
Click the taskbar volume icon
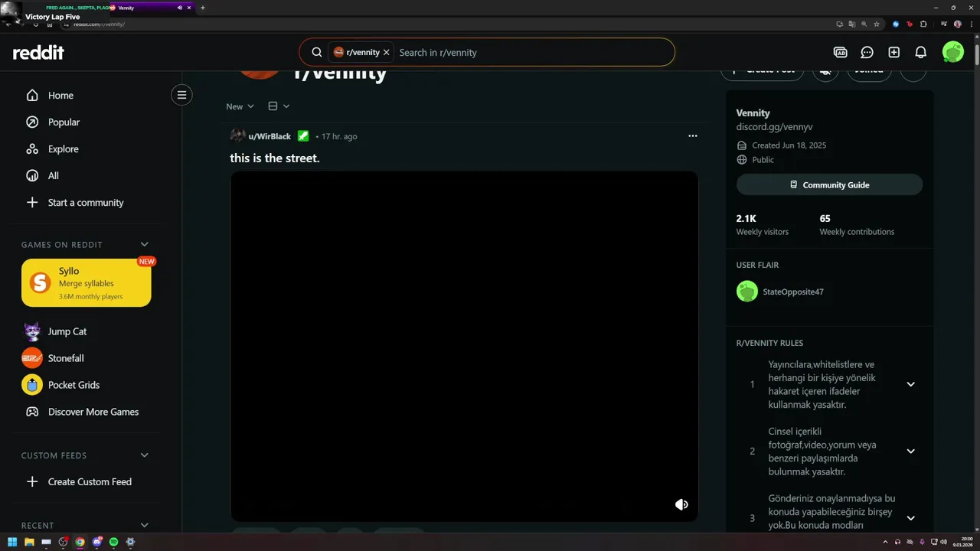click(944, 542)
